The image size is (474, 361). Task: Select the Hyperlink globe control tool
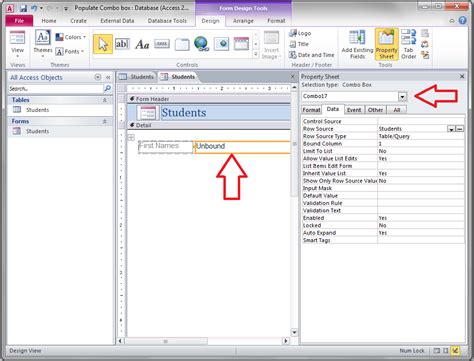pos(202,44)
